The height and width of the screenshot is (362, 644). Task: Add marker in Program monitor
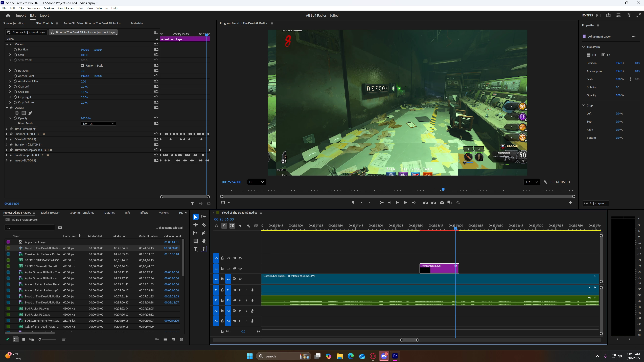353,203
